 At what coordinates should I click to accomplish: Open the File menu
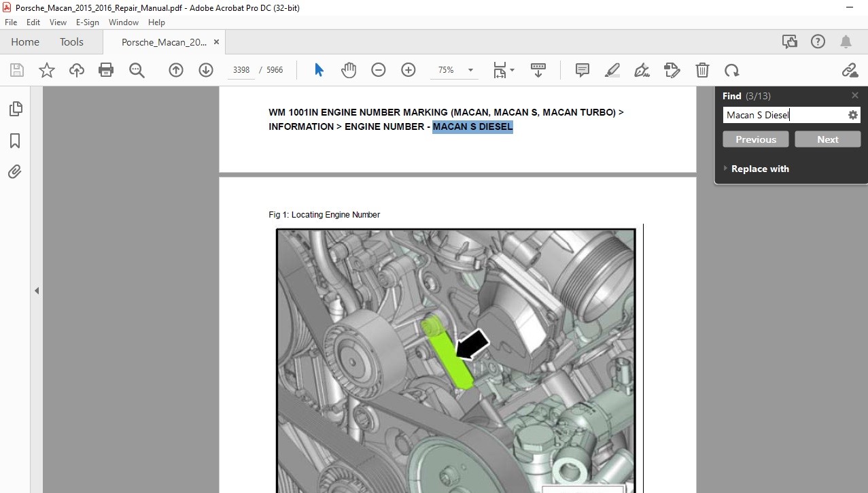click(x=11, y=22)
